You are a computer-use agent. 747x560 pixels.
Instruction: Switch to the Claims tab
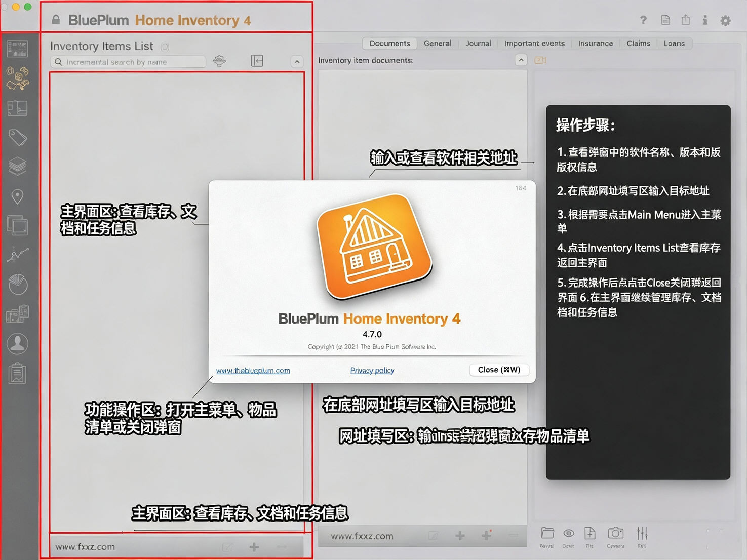click(x=638, y=44)
